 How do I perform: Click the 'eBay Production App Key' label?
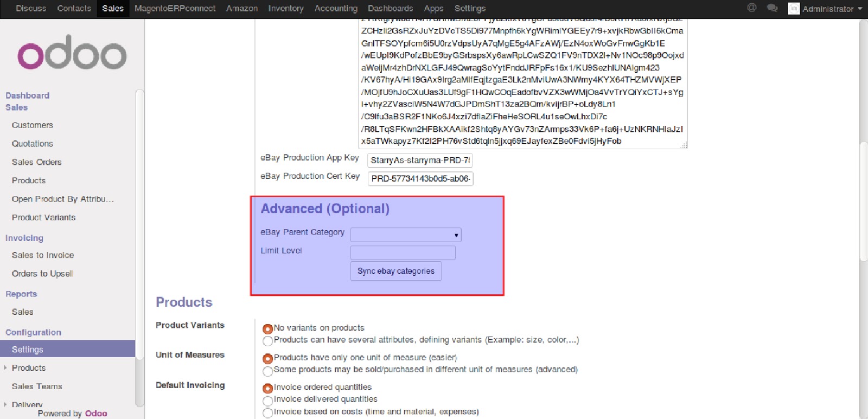(x=310, y=158)
